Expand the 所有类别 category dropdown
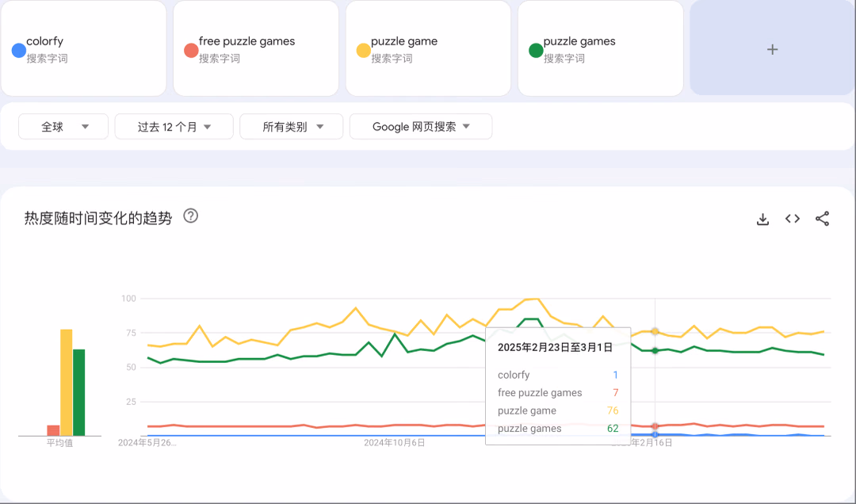Viewport: 856px width, 504px height. 292,127
